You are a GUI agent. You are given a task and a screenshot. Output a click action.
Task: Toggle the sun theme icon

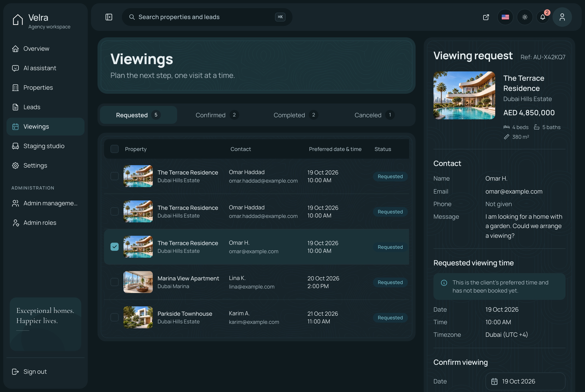coord(525,17)
